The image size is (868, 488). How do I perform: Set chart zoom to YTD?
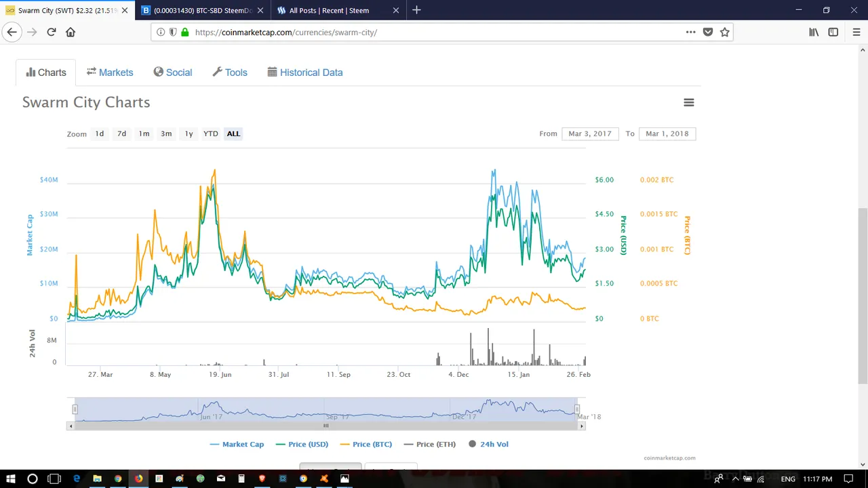(x=211, y=134)
